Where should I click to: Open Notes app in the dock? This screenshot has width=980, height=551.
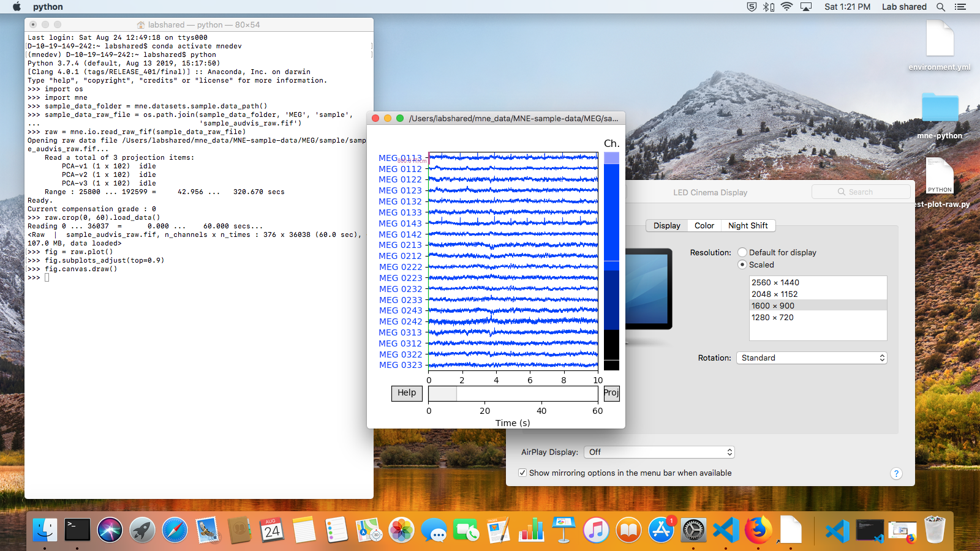[x=304, y=530]
